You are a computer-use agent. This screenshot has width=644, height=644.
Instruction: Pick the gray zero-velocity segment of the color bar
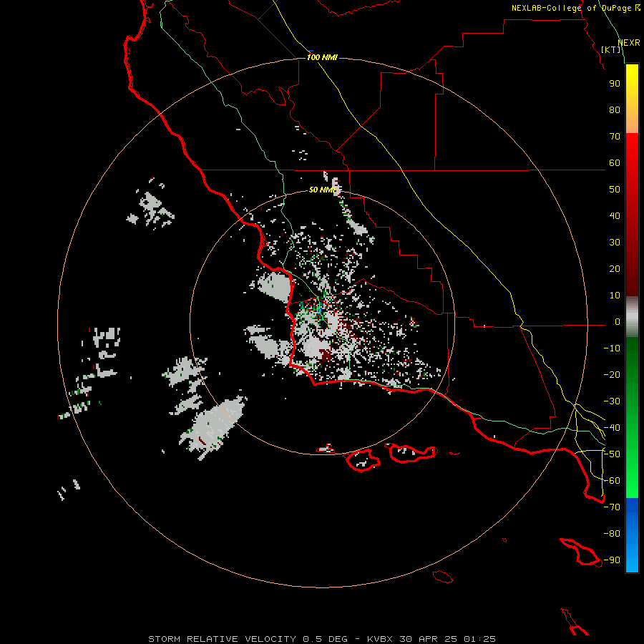click(x=632, y=317)
